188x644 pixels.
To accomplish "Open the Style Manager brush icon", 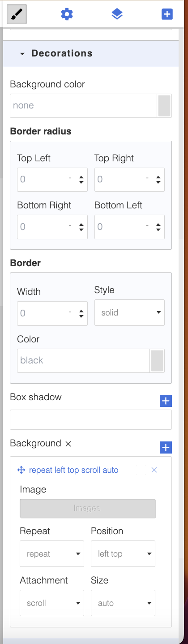I will coord(17,14).
